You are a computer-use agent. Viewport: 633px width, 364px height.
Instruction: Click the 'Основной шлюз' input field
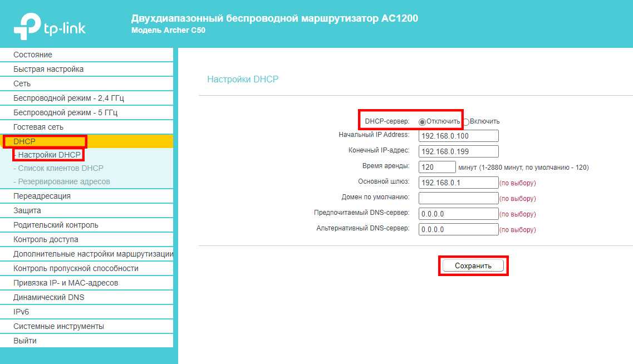458,183
